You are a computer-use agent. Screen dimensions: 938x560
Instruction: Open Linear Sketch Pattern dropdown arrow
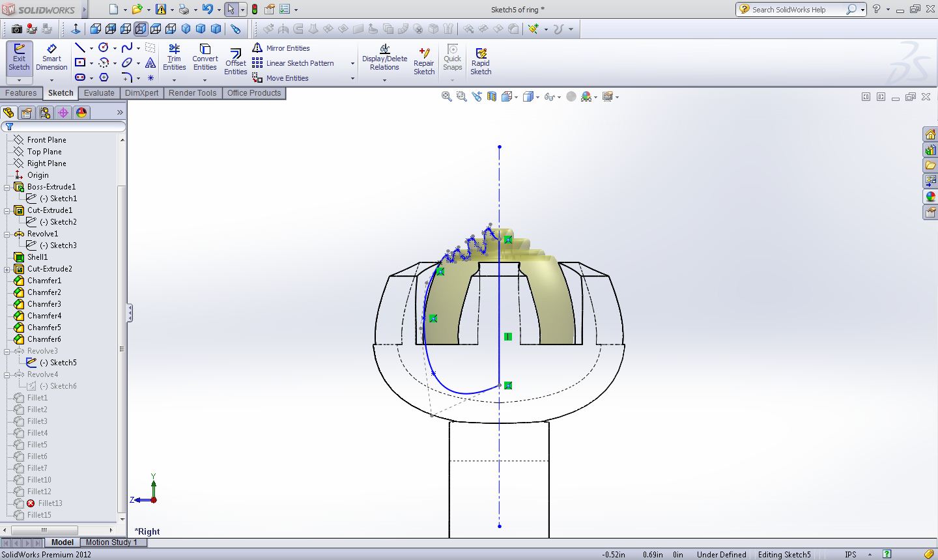pos(352,63)
